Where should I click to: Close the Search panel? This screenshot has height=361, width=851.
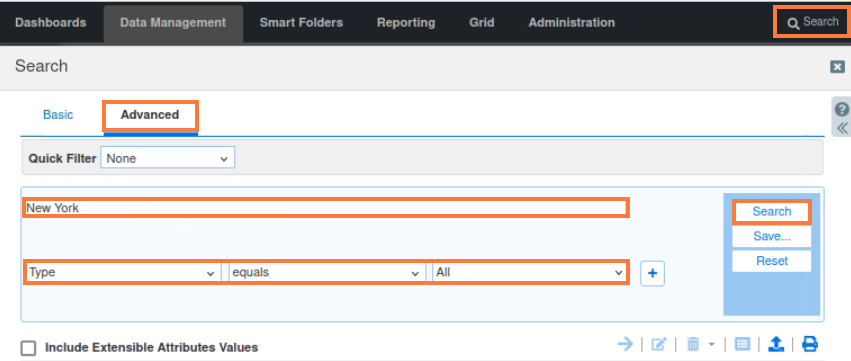(x=837, y=67)
